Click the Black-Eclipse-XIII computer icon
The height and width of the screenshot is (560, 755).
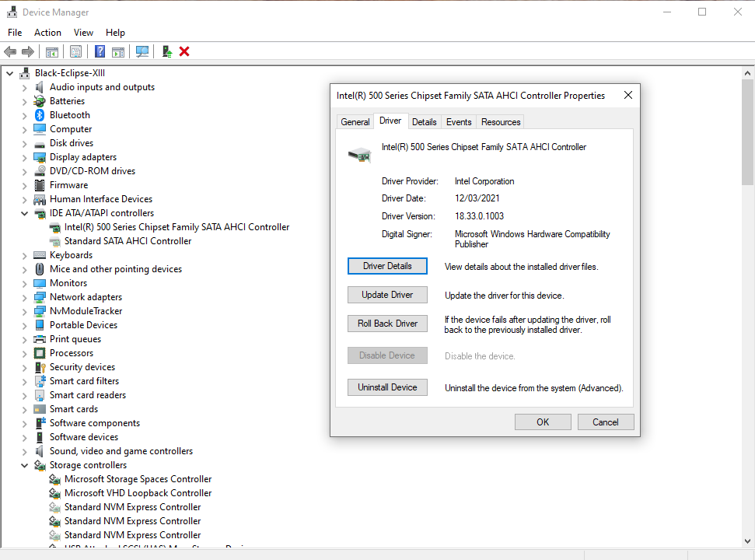point(25,73)
